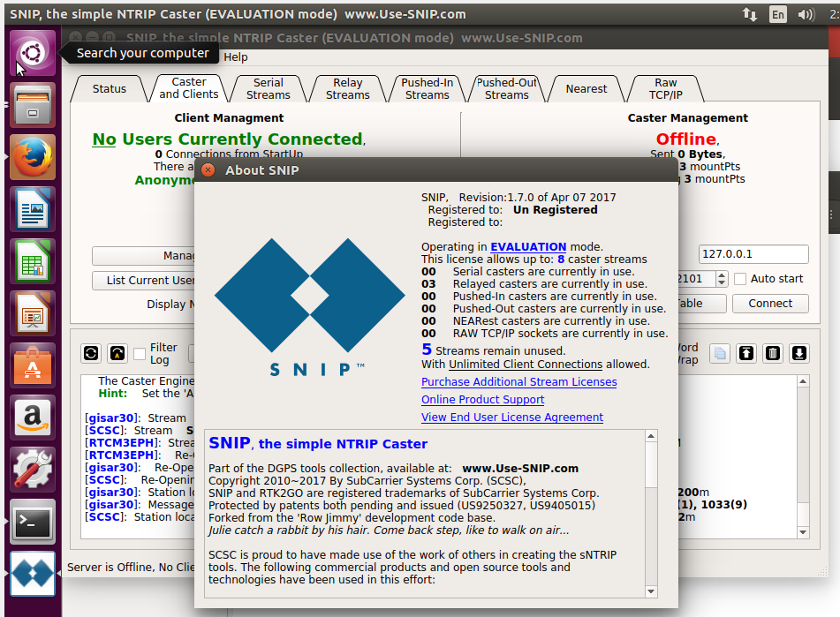Click the log panel scrollbar down arrow
The image size is (840, 617).
tap(803, 532)
